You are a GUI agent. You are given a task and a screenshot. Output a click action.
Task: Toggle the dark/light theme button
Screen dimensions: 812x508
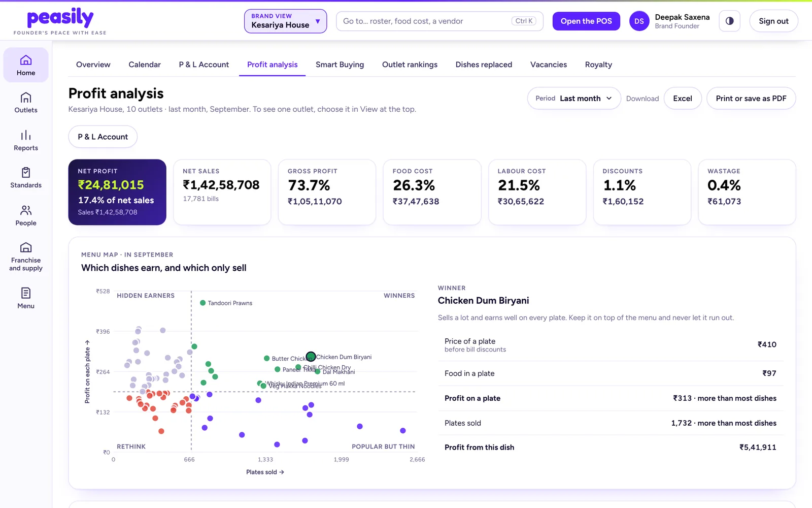(729, 21)
